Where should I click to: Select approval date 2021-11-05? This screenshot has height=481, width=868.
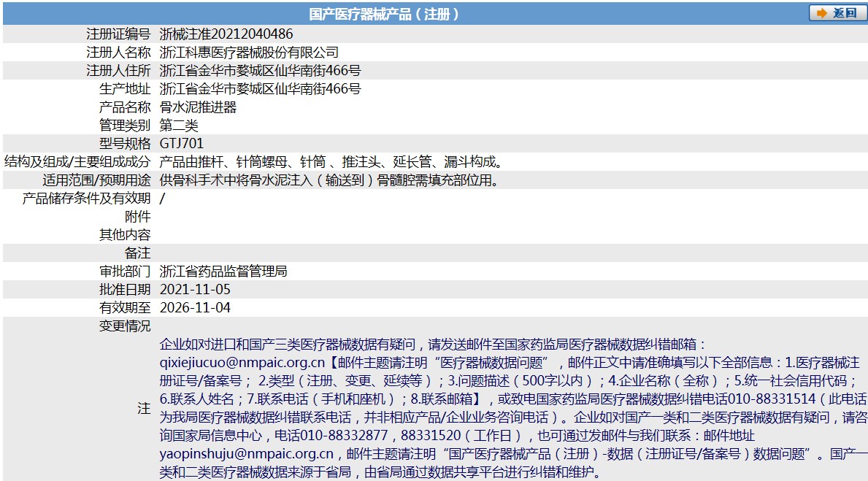[195, 290]
